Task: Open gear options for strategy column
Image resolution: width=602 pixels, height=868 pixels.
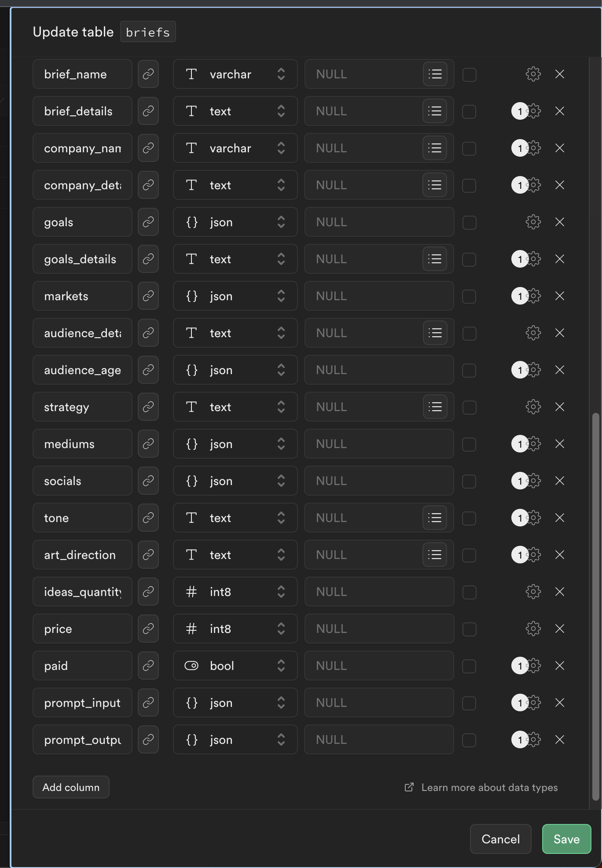Action: tap(533, 407)
